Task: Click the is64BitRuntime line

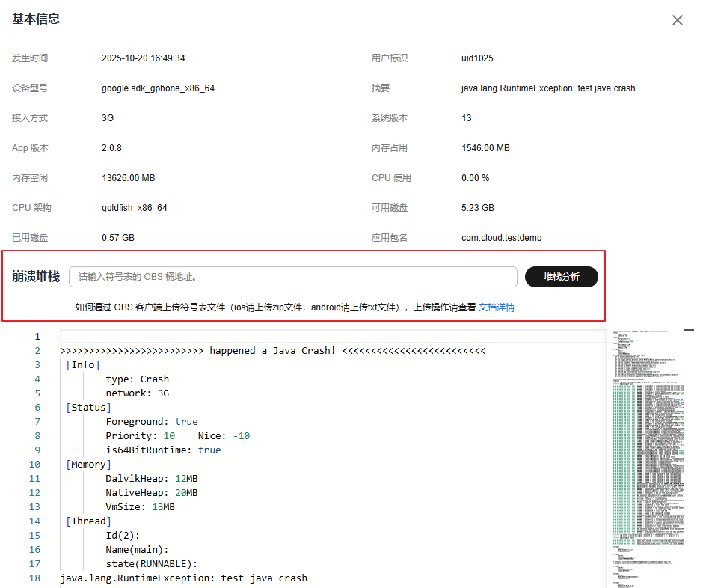Action: click(162, 450)
